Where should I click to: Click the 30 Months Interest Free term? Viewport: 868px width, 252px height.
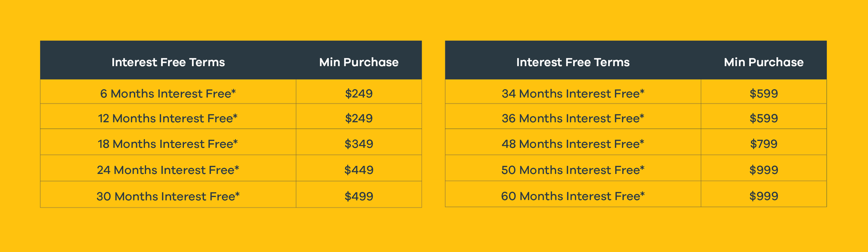[168, 196]
